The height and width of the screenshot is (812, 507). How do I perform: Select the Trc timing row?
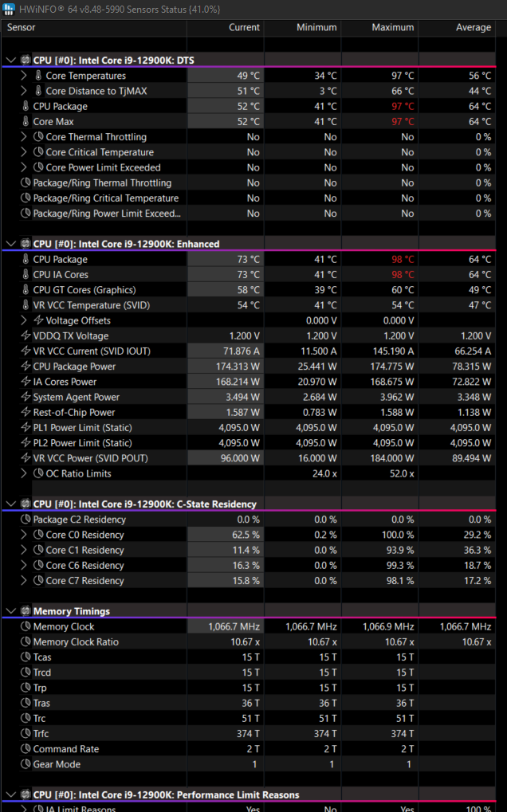pyautogui.click(x=249, y=718)
